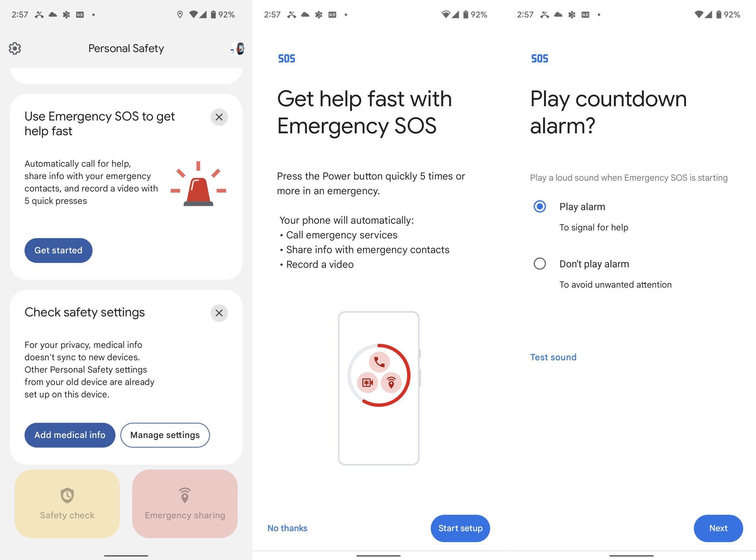Viewport: 756px width, 560px height.
Task: Dismiss the Emergency SOS setup card
Action: [x=219, y=116]
